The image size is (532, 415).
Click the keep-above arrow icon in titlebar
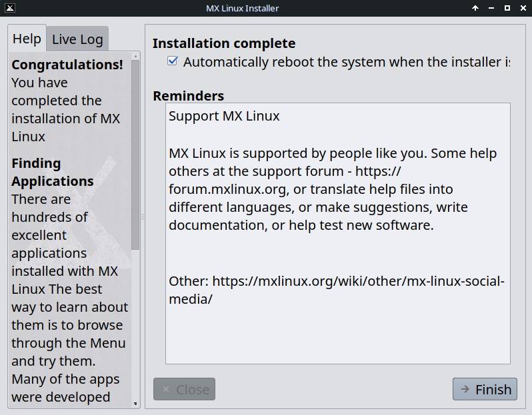(475, 8)
